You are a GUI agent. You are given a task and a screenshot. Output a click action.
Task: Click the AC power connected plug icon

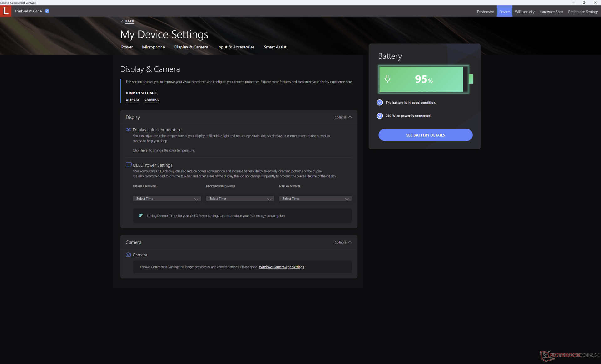click(379, 116)
